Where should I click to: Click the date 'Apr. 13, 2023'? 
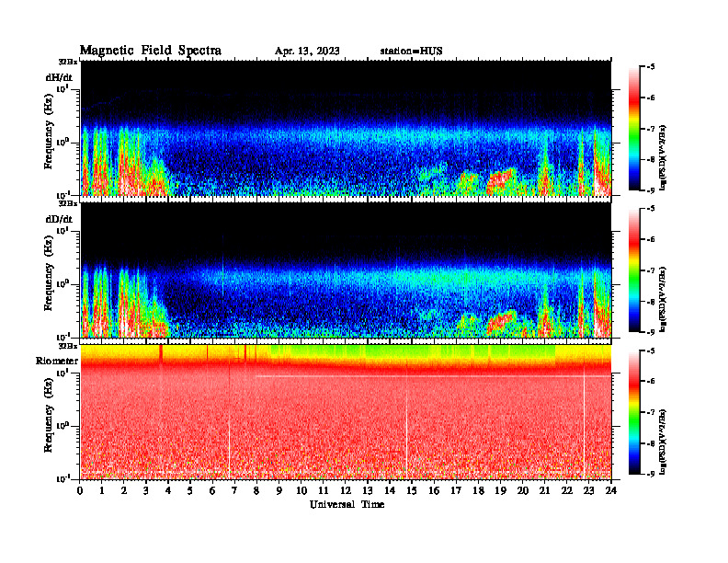click(307, 52)
